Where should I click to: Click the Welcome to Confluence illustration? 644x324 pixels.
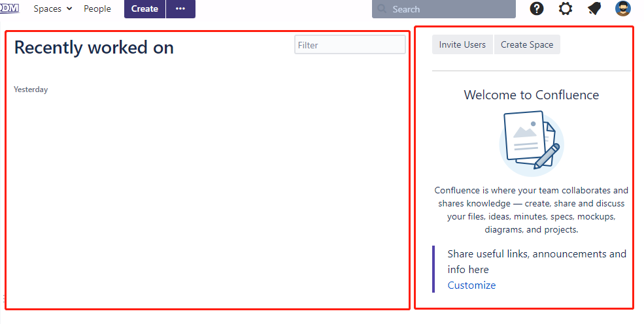(x=532, y=144)
